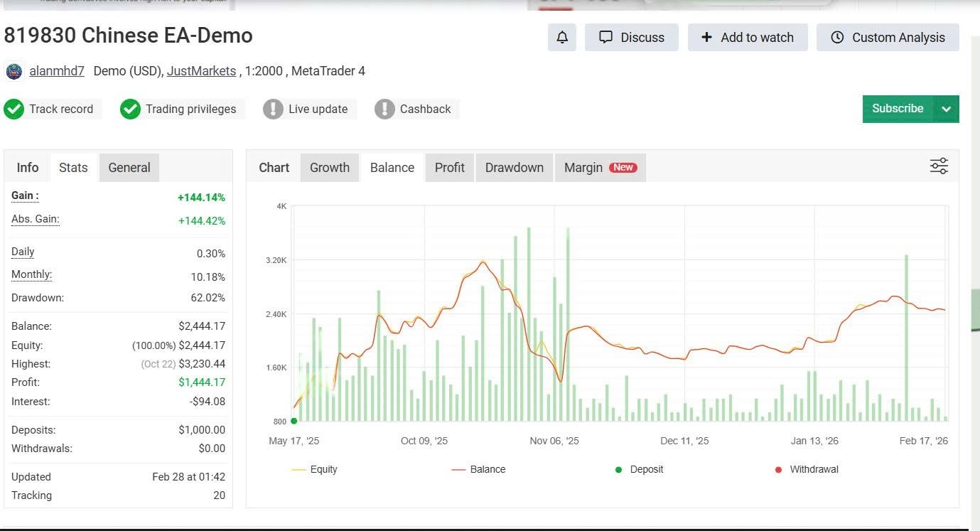
Task: Click the Track record green checkmark
Action: click(x=14, y=109)
